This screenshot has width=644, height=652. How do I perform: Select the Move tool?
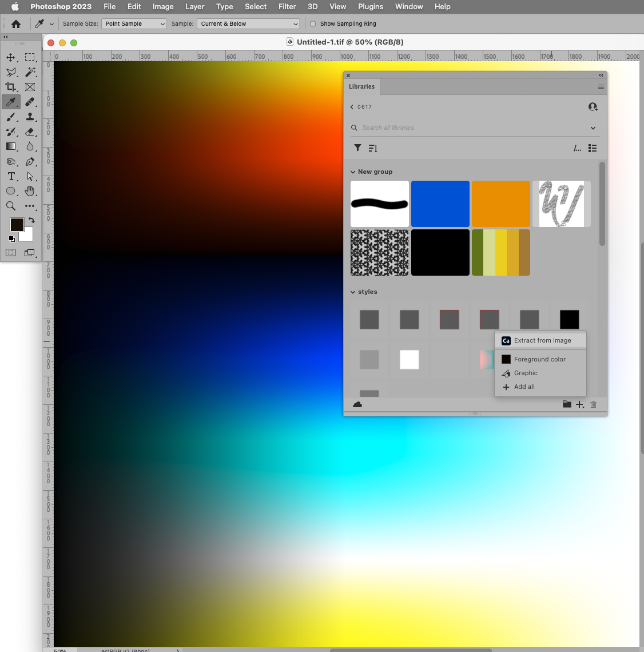pos(11,57)
